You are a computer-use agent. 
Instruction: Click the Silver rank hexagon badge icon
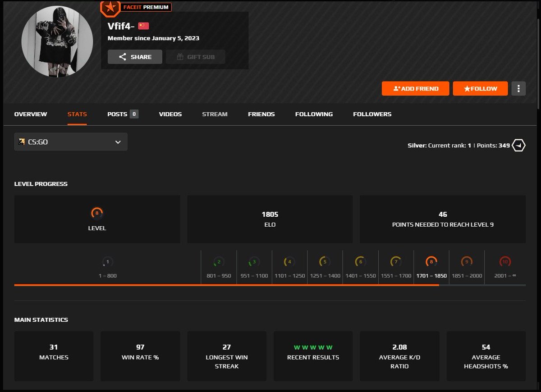pyautogui.click(x=519, y=146)
